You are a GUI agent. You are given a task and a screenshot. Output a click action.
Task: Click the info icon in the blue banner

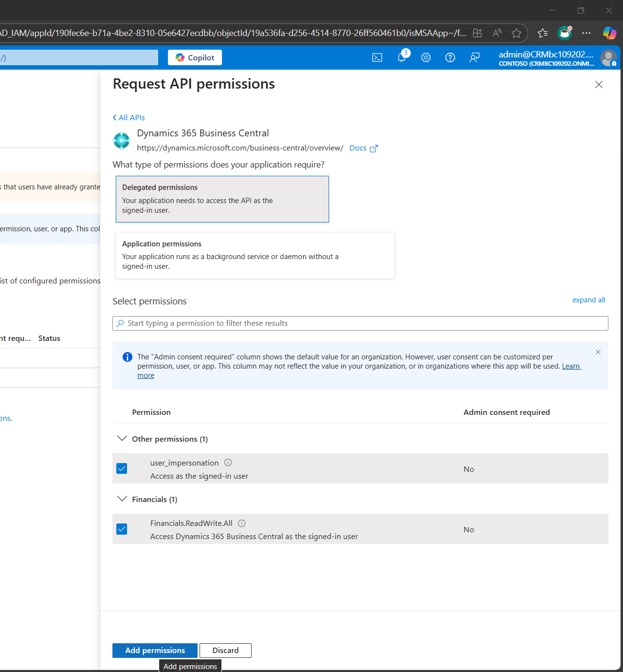point(128,357)
